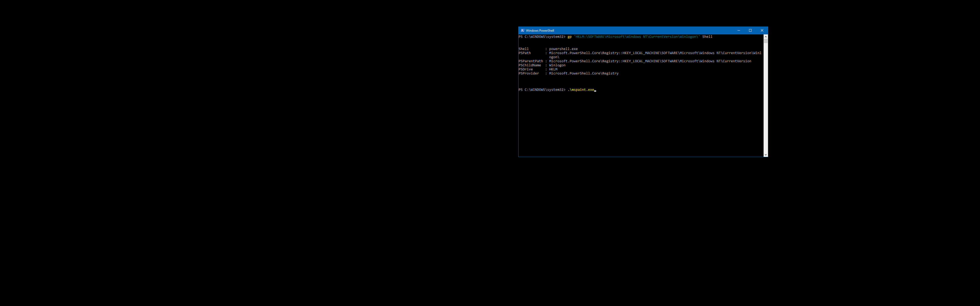Click the 'HKLM' PSDrive value
Viewport: 980px width, 306px height.
[553, 70]
